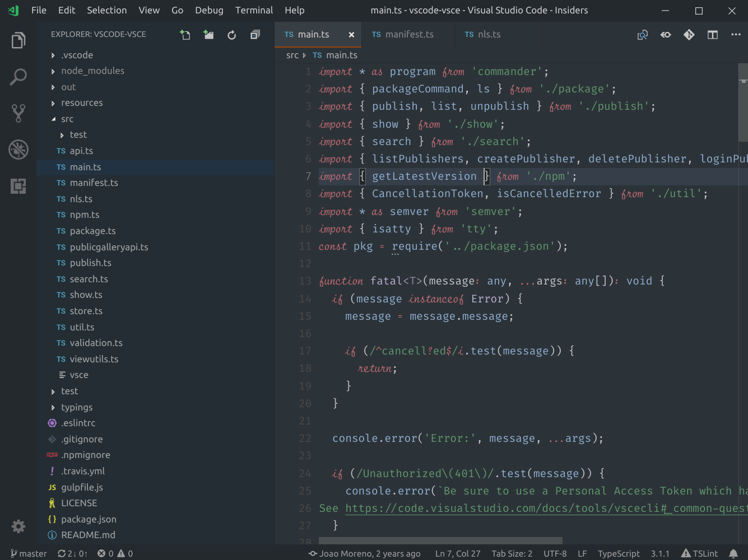The image size is (748, 560).
Task: Open the Extensions view
Action: 18,186
